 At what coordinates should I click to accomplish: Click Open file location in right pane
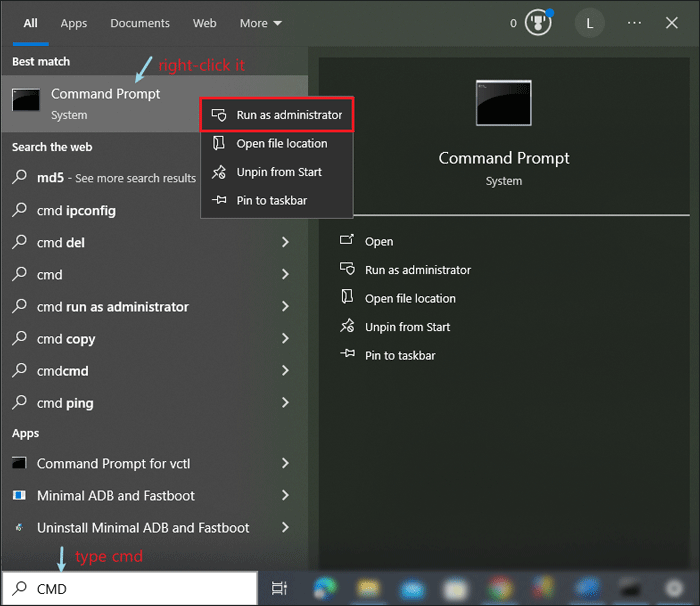[410, 298]
